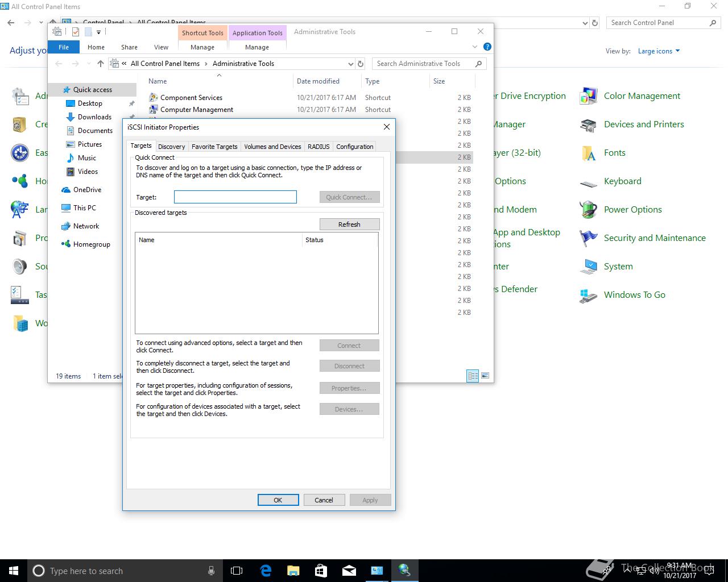Click OK in iSCSI Initiator Properties
This screenshot has height=582, width=728.
point(278,500)
